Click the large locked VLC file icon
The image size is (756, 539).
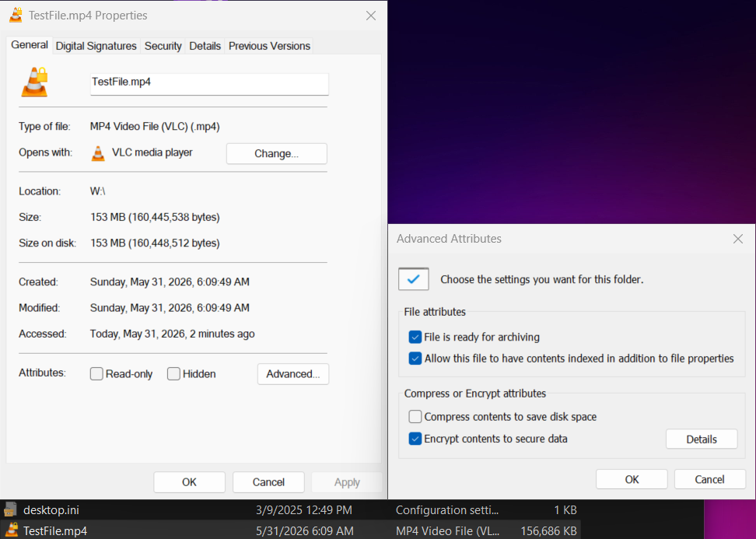pyautogui.click(x=35, y=82)
